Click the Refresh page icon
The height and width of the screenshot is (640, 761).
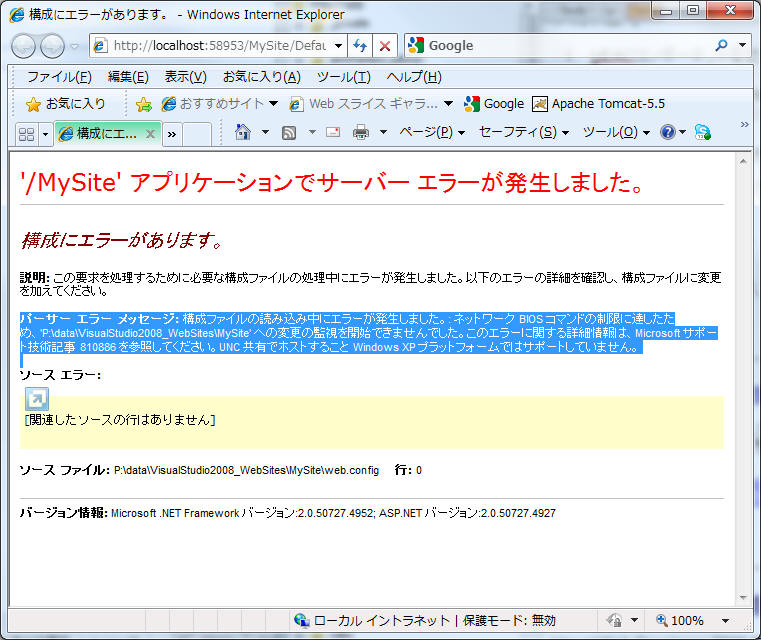[x=360, y=46]
